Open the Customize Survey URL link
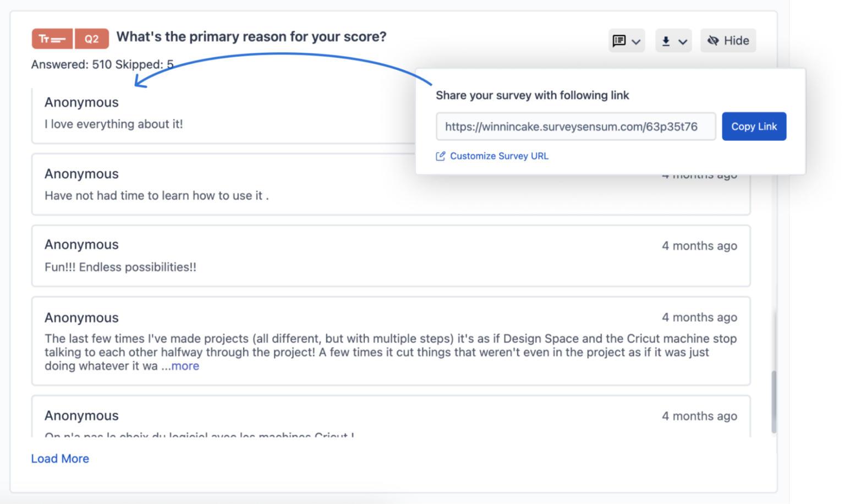 pos(499,156)
